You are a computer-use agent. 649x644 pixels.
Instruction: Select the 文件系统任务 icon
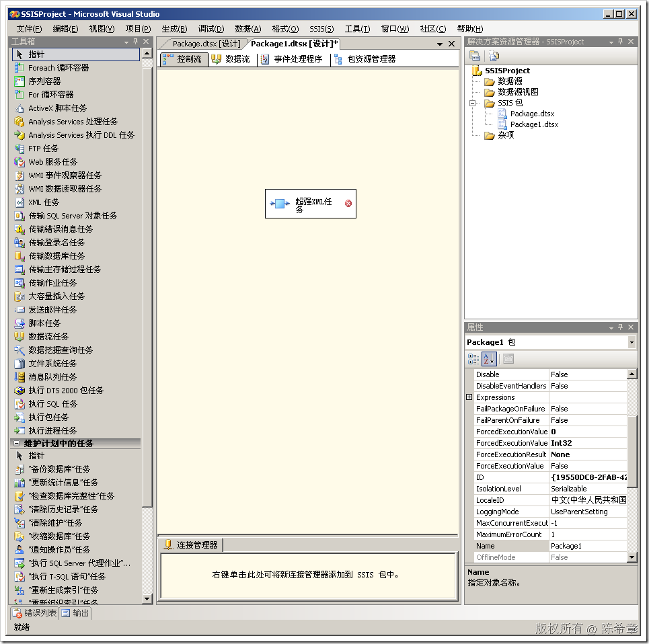(x=19, y=363)
